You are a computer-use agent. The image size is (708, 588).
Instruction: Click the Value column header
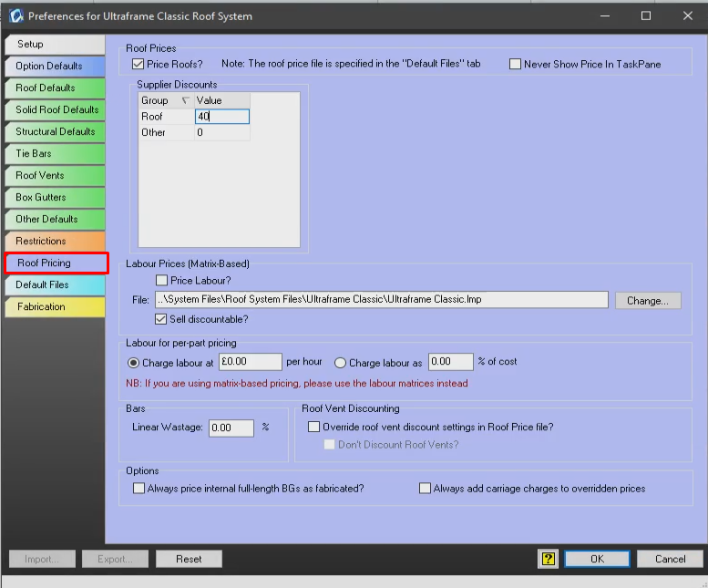(221, 100)
